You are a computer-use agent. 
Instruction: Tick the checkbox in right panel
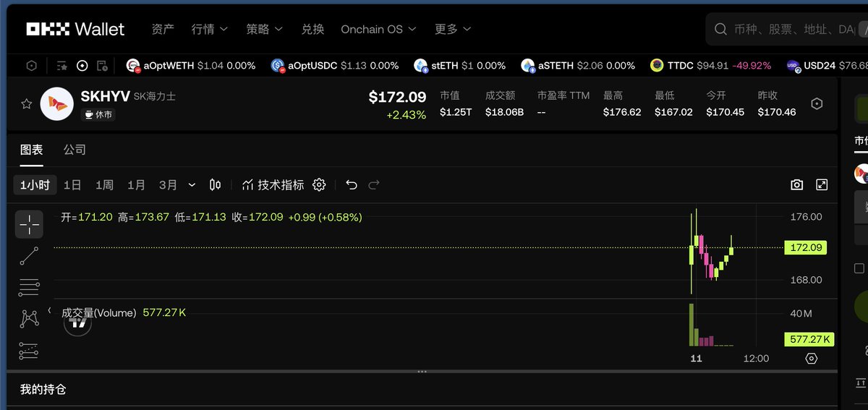pos(859,268)
